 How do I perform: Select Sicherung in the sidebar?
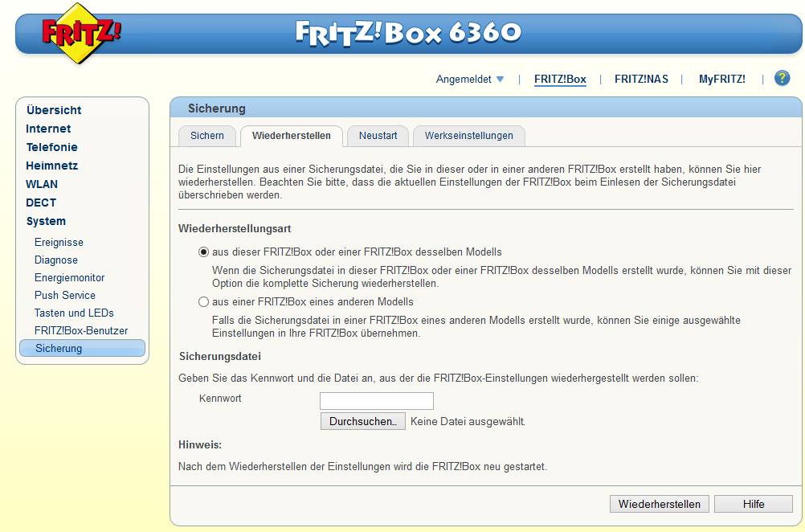82,348
